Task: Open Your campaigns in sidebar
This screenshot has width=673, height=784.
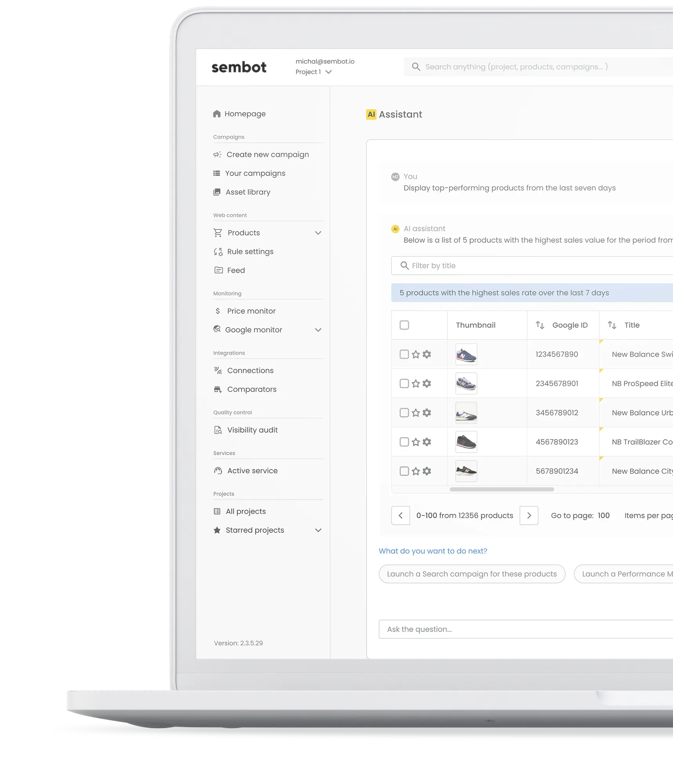Action: pyautogui.click(x=249, y=173)
